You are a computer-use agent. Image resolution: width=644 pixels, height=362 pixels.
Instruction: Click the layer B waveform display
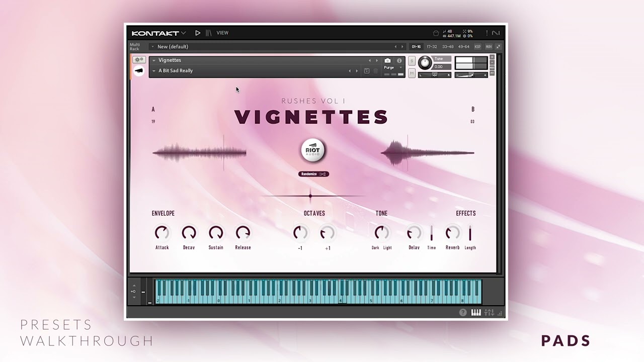(x=428, y=152)
